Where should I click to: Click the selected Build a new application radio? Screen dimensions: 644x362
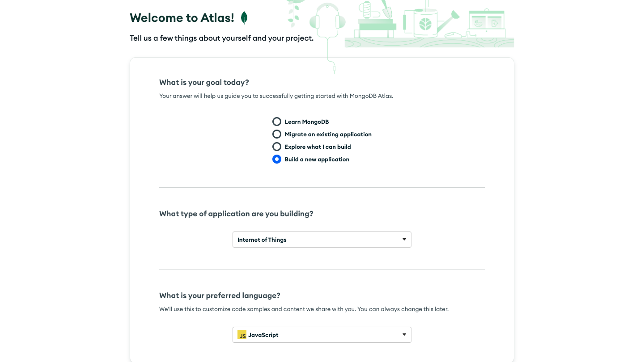[x=277, y=159]
